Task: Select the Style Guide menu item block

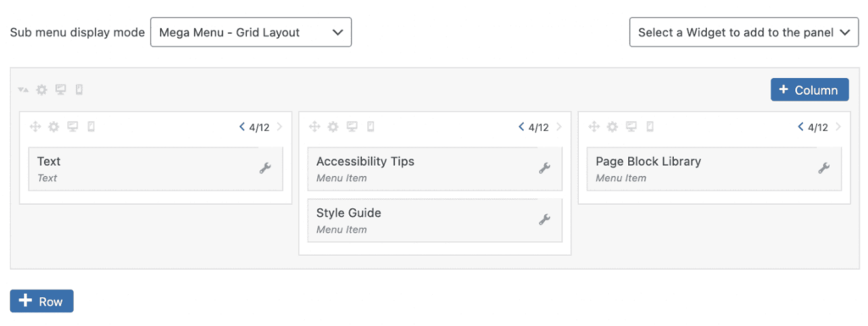Action: (435, 220)
